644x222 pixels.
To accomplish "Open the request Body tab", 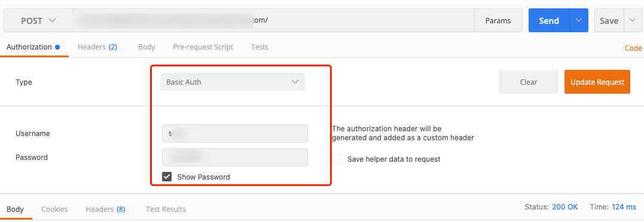I will (x=146, y=47).
